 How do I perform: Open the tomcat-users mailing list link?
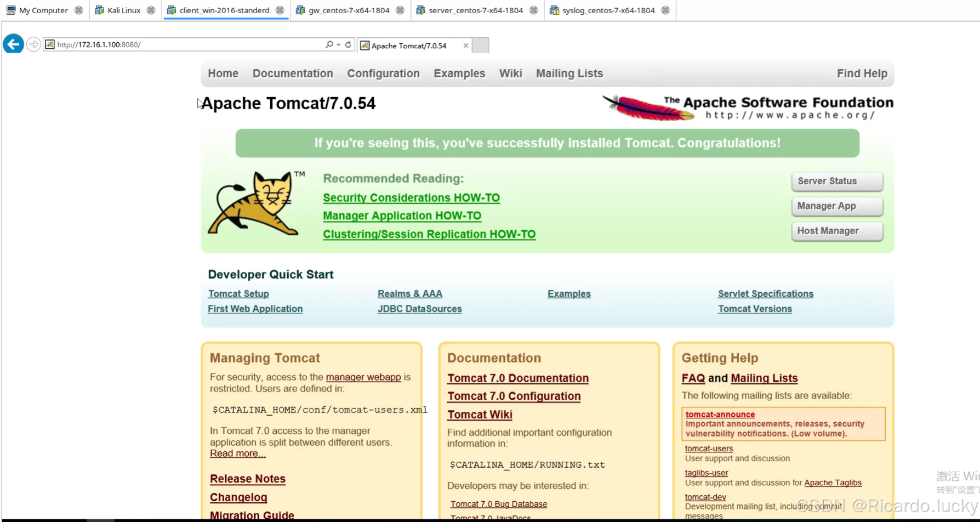[x=709, y=449]
